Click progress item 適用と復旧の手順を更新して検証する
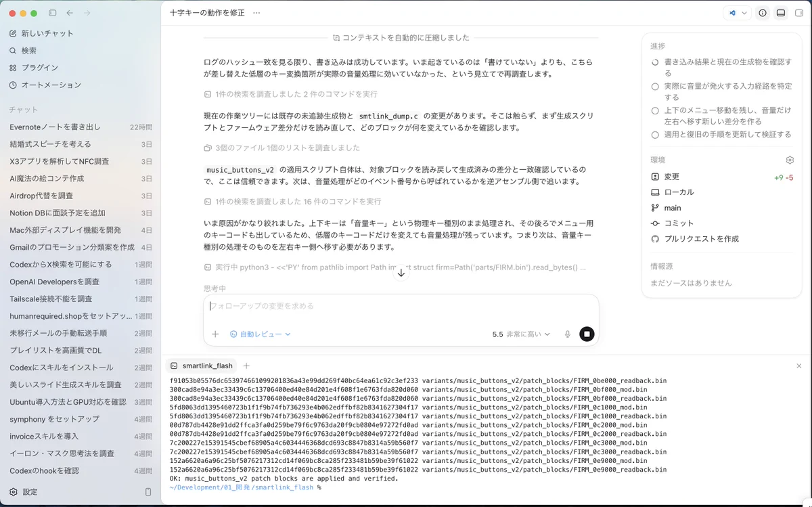This screenshot has height=507, width=812. pyautogui.click(x=721, y=135)
